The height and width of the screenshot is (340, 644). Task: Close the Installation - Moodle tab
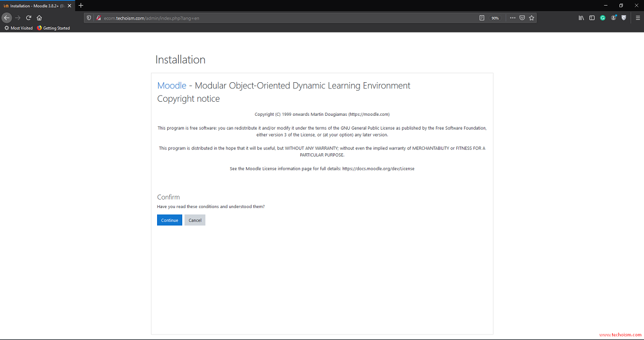(69, 6)
